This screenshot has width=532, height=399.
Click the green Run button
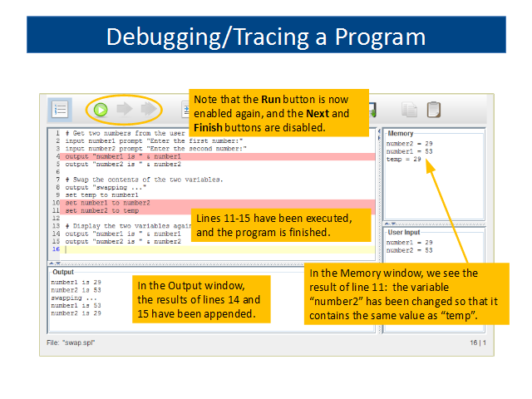(x=101, y=110)
